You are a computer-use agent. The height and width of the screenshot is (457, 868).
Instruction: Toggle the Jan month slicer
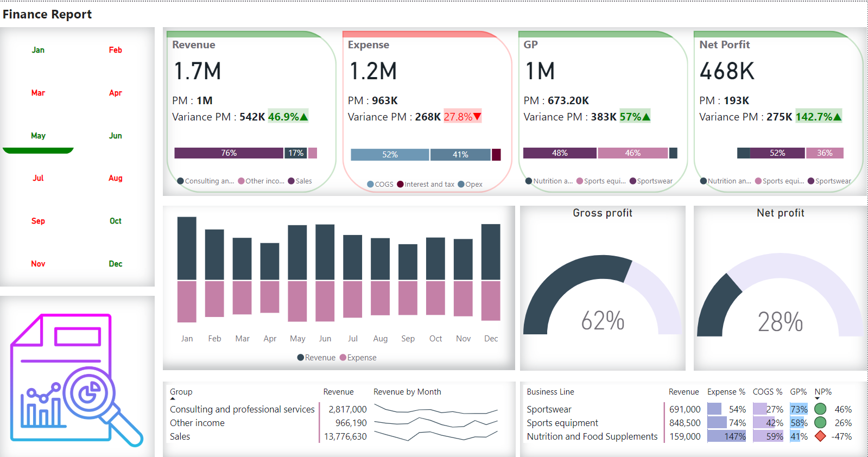(x=38, y=50)
